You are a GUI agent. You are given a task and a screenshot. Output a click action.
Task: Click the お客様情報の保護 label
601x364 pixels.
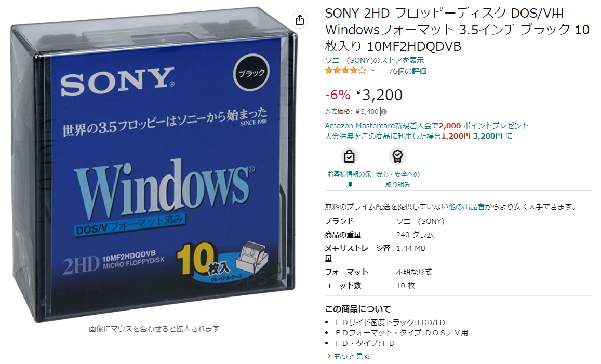click(x=349, y=179)
